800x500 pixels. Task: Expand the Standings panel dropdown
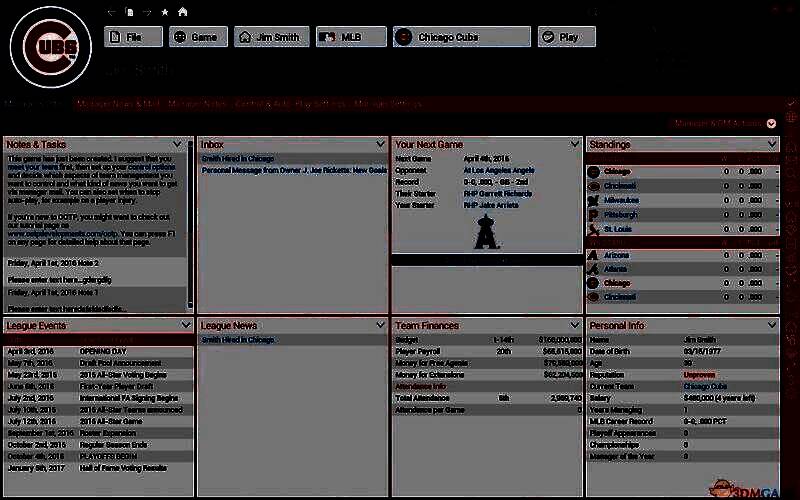771,145
